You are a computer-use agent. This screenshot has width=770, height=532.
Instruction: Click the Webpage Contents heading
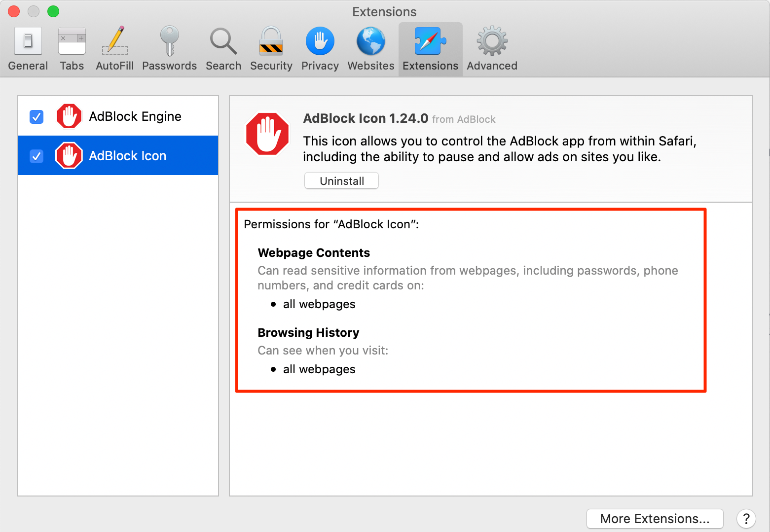coord(314,253)
